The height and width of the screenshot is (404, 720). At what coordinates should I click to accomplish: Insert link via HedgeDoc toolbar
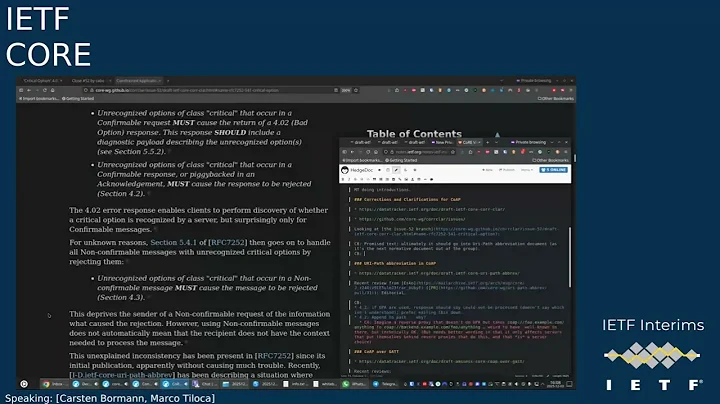tap(399, 179)
